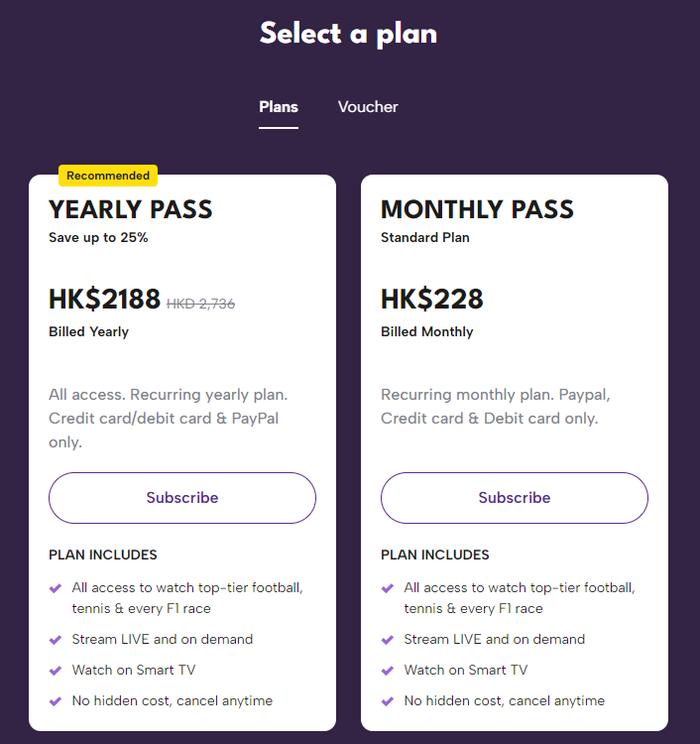Click the checkmark beside monthly Smart TV
The height and width of the screenshot is (744, 700).
(388, 671)
